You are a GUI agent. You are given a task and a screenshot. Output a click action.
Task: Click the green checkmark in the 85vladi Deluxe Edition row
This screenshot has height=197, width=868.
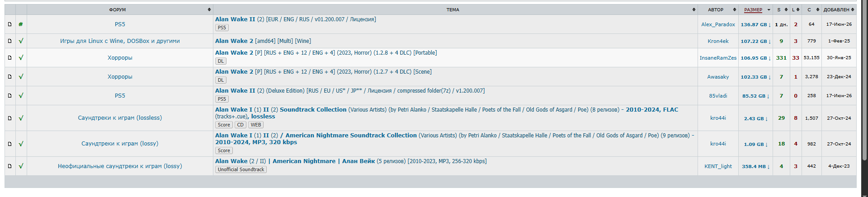(21, 96)
